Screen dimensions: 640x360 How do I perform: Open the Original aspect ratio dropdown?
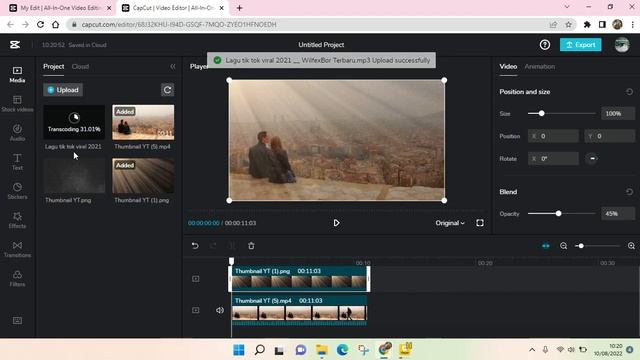450,223
